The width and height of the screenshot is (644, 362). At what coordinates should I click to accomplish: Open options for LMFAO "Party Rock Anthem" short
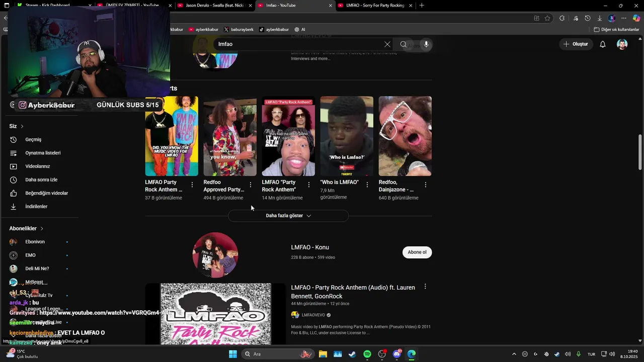click(x=308, y=185)
